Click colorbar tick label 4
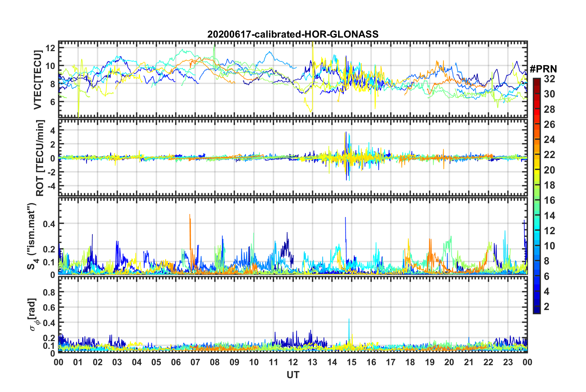Viewport: 586px width, 392px height. coord(547,292)
